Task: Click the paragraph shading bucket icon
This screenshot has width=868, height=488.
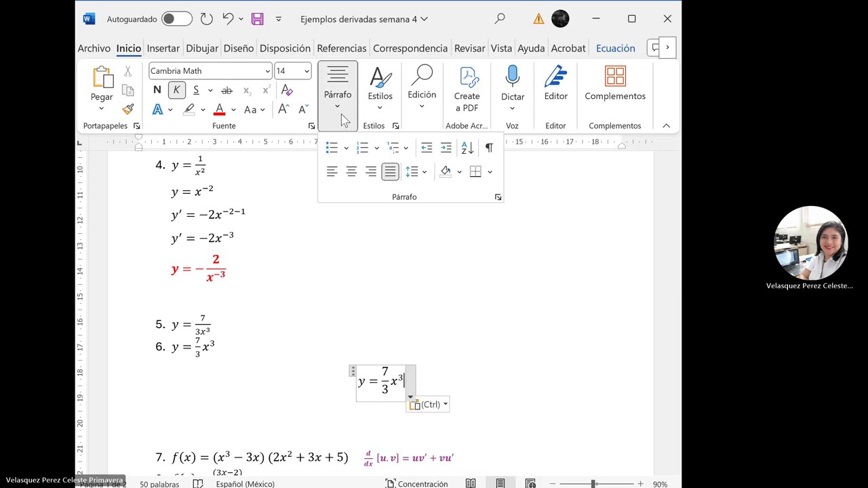Action: (x=446, y=171)
